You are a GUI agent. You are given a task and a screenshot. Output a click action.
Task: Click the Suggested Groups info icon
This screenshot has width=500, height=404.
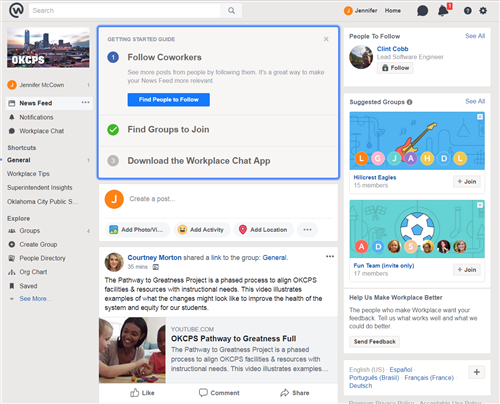(x=409, y=102)
